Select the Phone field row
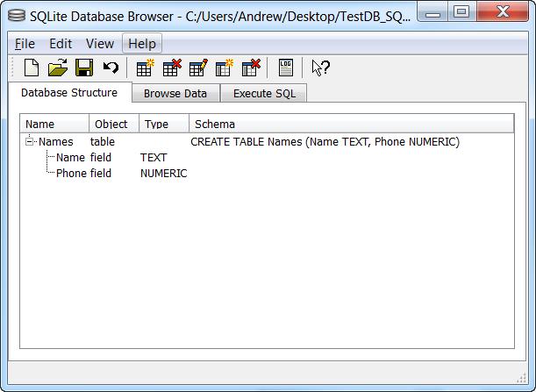Image resolution: width=536 pixels, height=392 pixels. click(x=71, y=174)
